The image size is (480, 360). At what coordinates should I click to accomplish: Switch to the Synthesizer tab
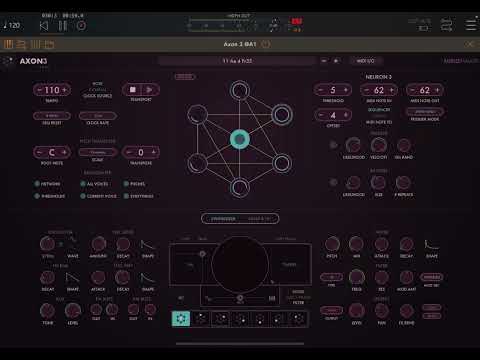tap(223, 219)
